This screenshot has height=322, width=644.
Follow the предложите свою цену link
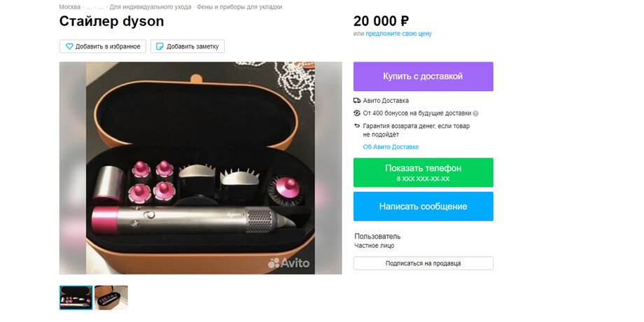tap(398, 34)
